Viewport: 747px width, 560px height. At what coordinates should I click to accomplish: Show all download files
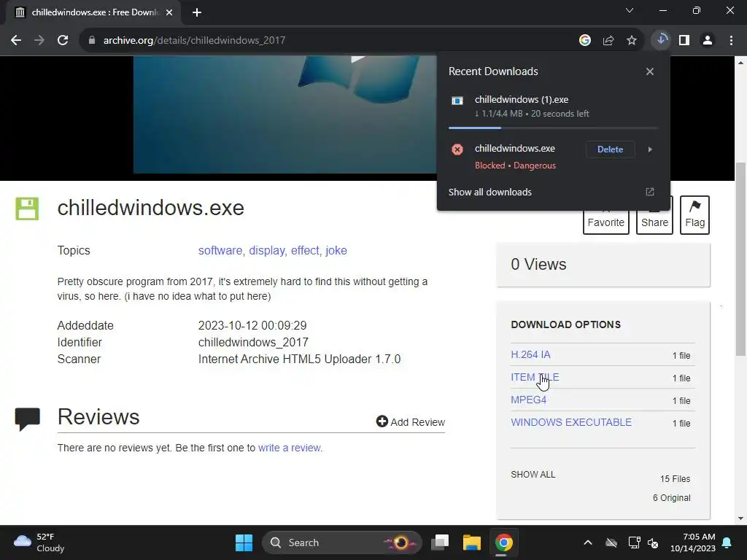click(533, 475)
